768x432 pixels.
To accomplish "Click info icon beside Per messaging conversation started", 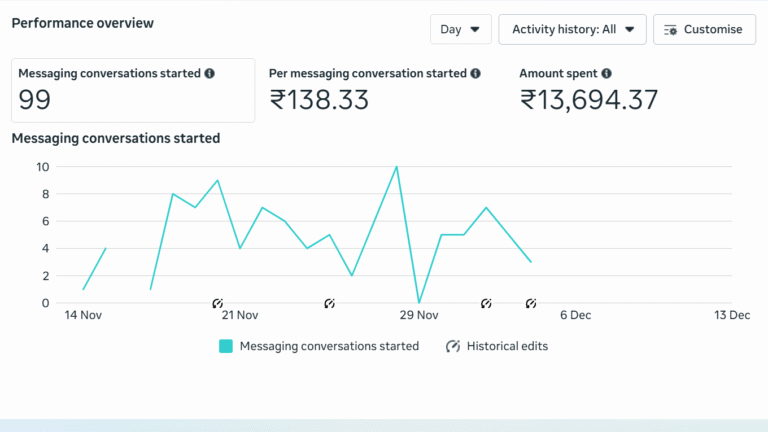I will 476,74.
